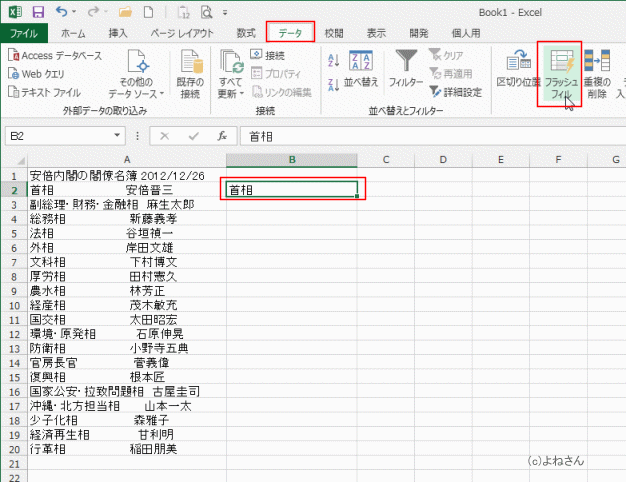Select row 10 header
The image size is (626, 482).
[x=14, y=305]
